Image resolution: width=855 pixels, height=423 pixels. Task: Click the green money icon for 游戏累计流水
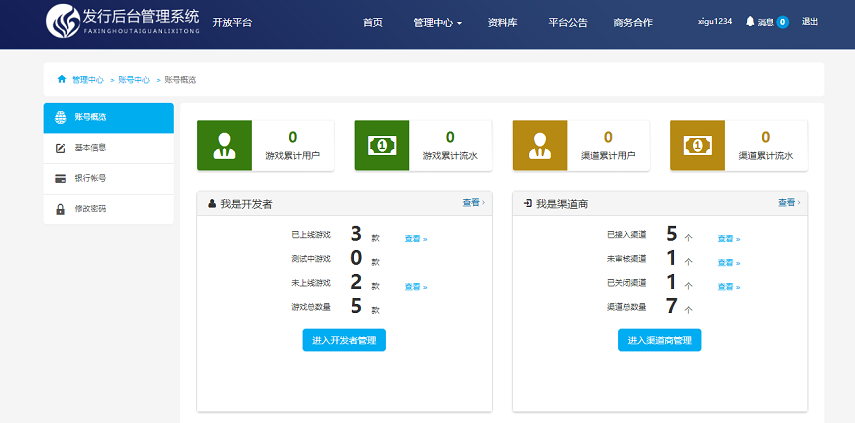click(382, 145)
